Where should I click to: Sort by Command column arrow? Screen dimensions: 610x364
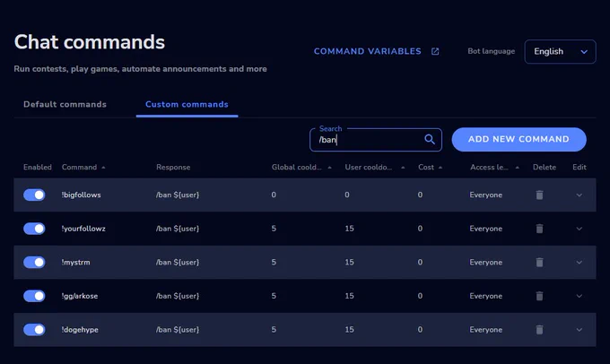point(103,168)
